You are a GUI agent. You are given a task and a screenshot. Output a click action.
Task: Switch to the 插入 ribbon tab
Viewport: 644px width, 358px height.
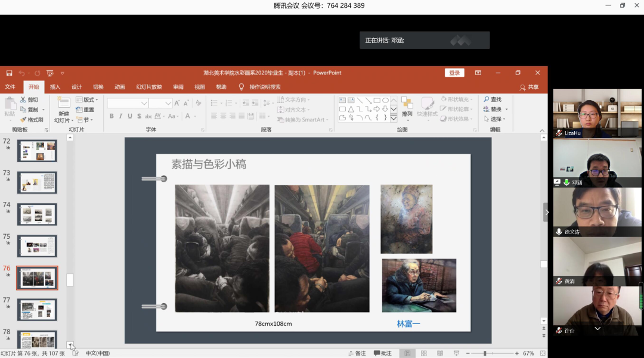(x=55, y=87)
